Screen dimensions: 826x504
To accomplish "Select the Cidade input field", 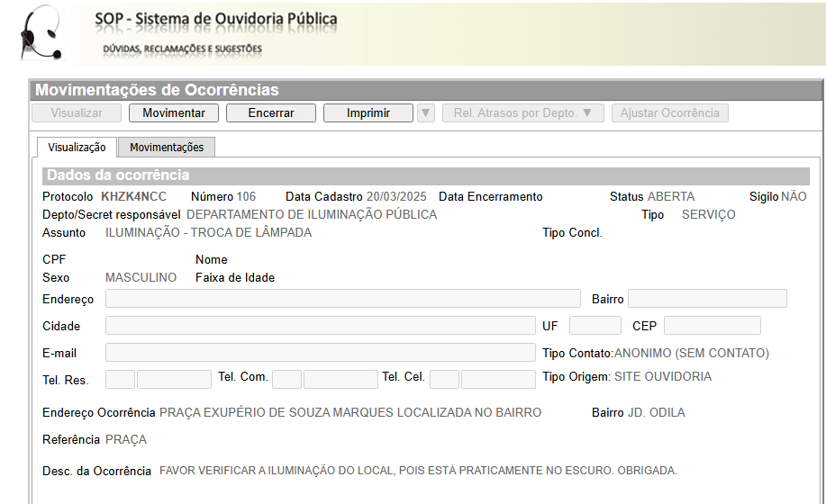I will tap(320, 326).
